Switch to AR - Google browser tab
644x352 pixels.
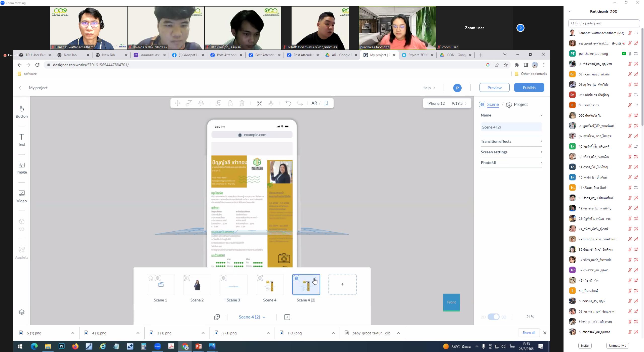(341, 55)
